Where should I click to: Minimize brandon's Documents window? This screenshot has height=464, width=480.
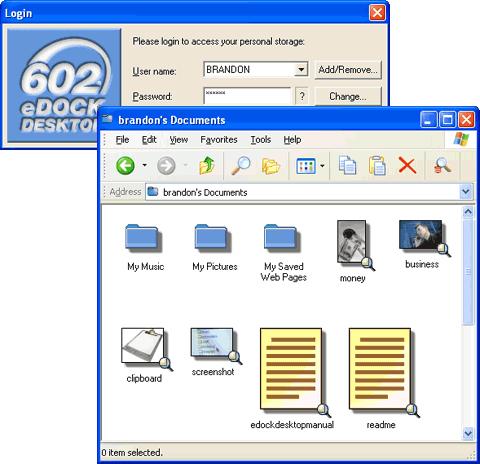point(428,119)
